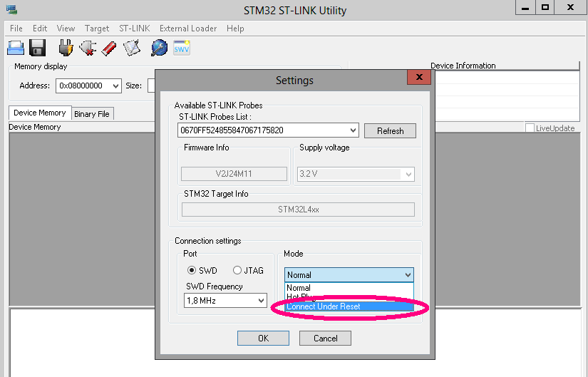Screen dimensions: 588x377
Task: Expand the Supply voltage dropdown
Action: (x=408, y=174)
